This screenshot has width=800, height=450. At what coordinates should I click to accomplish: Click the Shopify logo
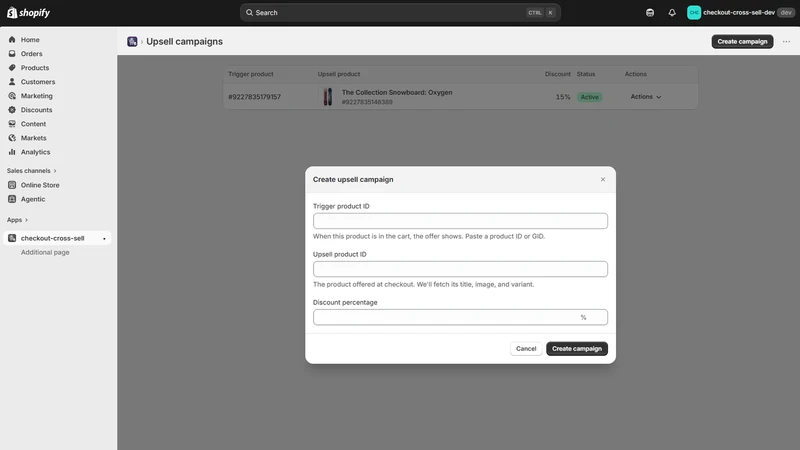click(x=29, y=13)
